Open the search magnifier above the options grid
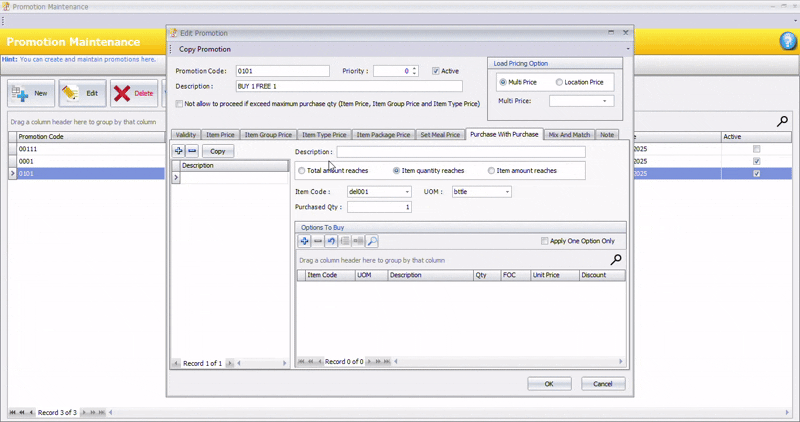Screen dimensions: 800x422 point(616,260)
